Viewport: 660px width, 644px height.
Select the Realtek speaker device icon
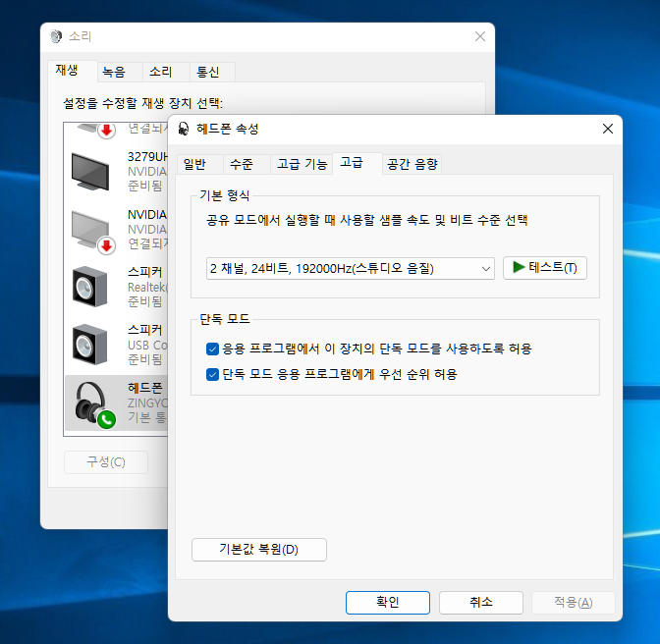[x=89, y=287]
